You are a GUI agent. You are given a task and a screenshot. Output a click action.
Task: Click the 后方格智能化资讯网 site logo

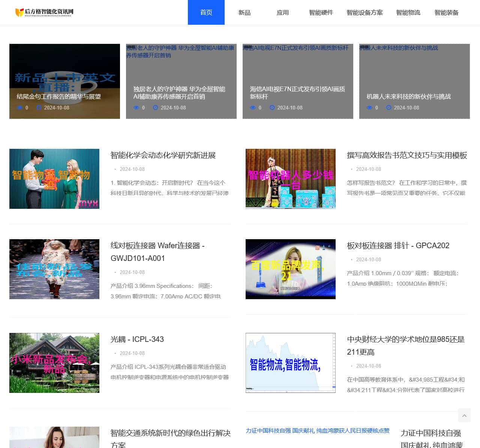click(44, 12)
